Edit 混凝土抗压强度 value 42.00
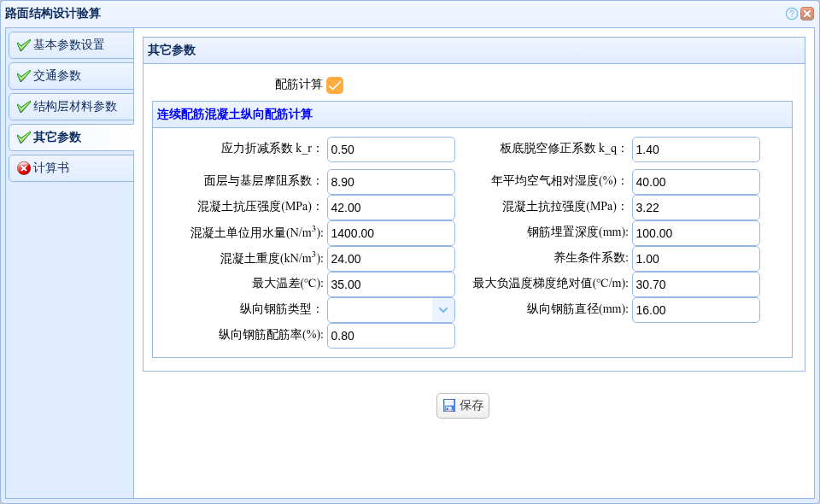The height and width of the screenshot is (504, 820). (391, 208)
